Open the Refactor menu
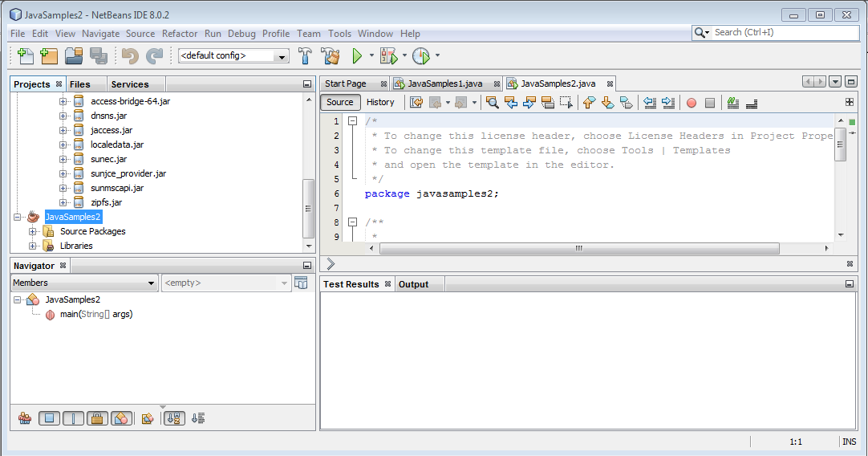Viewport: 868px width, 456px height. click(x=180, y=34)
